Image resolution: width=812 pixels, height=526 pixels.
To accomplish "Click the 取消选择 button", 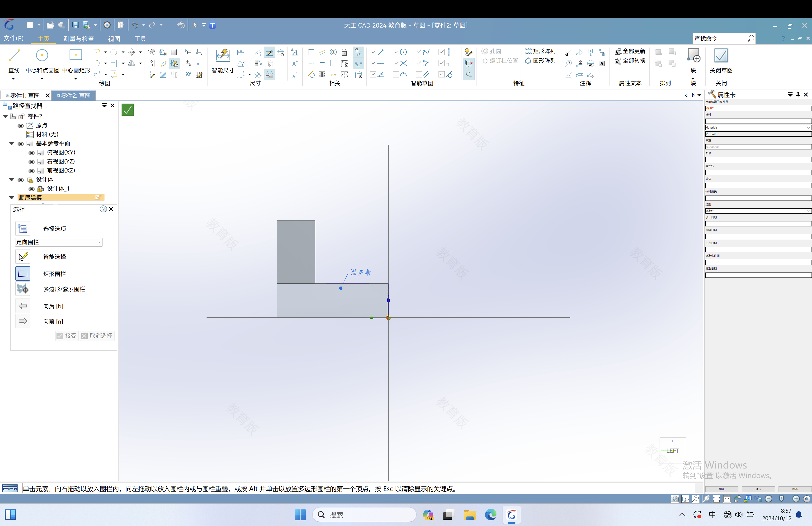I will click(x=97, y=336).
